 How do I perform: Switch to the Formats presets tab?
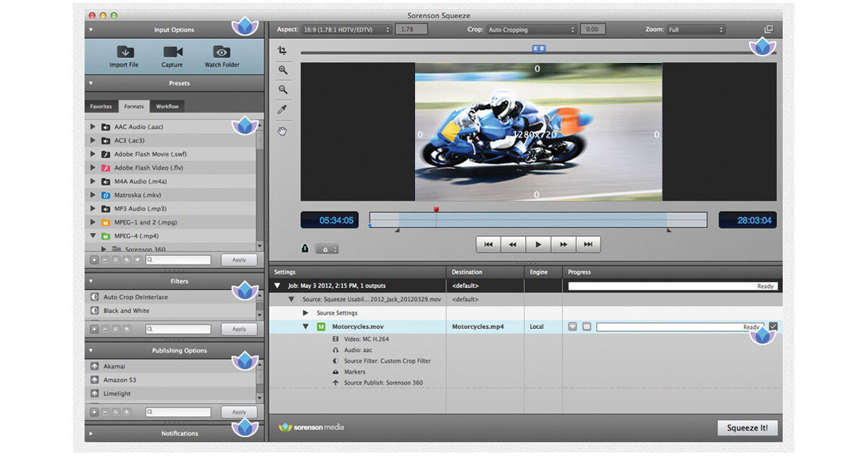[133, 106]
